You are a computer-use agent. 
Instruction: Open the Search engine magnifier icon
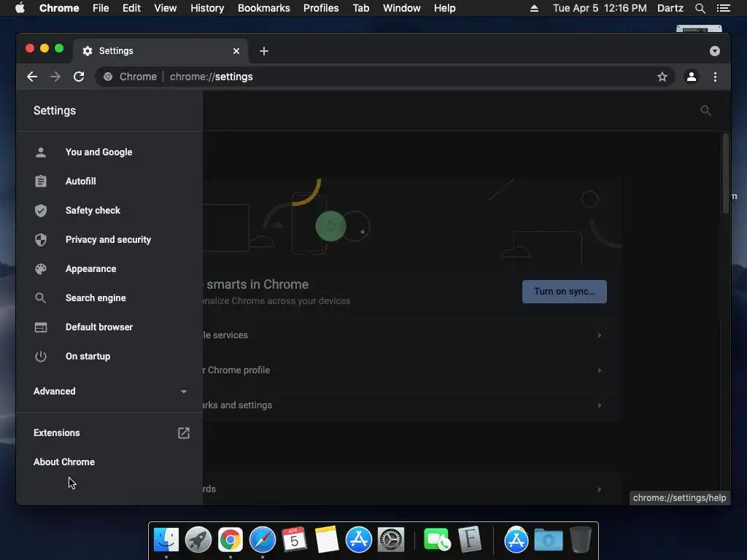pos(41,297)
